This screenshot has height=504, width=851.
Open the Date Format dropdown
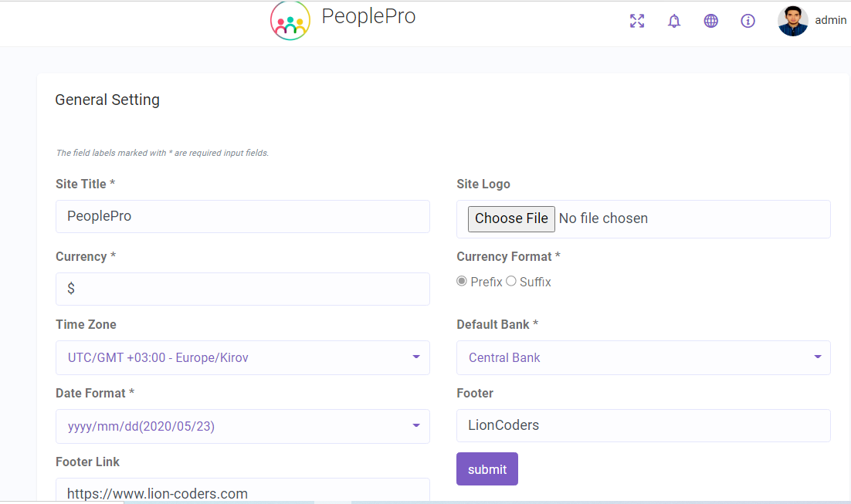pyautogui.click(x=242, y=426)
